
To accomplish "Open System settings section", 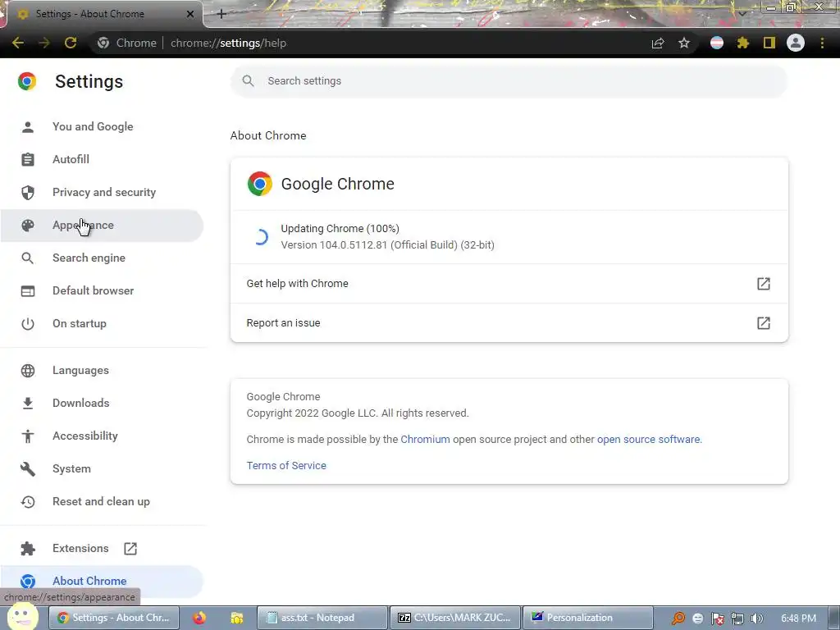I will pos(102,468).
